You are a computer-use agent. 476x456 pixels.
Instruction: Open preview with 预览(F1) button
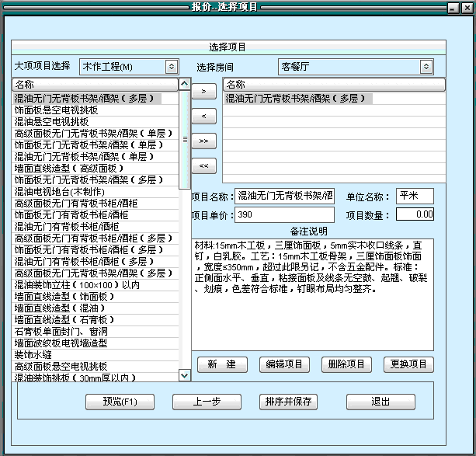pos(120,402)
